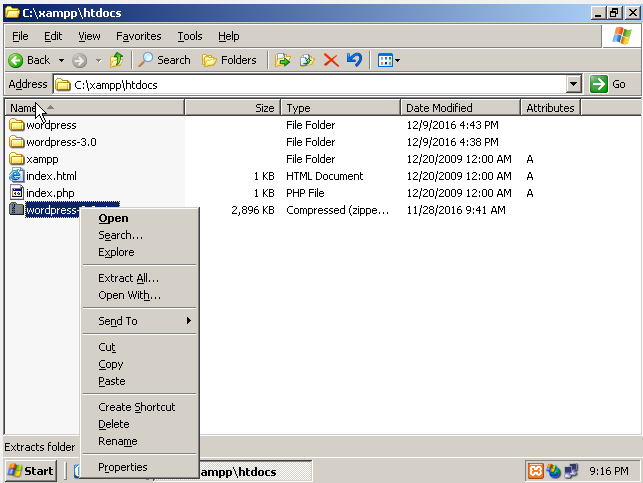Click the Copy To folder icon

click(307, 61)
